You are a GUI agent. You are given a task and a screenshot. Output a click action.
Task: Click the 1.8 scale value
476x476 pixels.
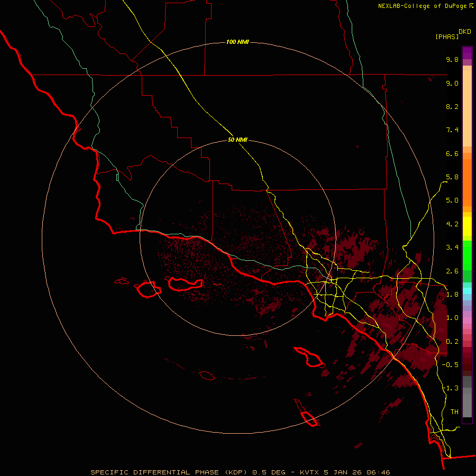click(452, 295)
